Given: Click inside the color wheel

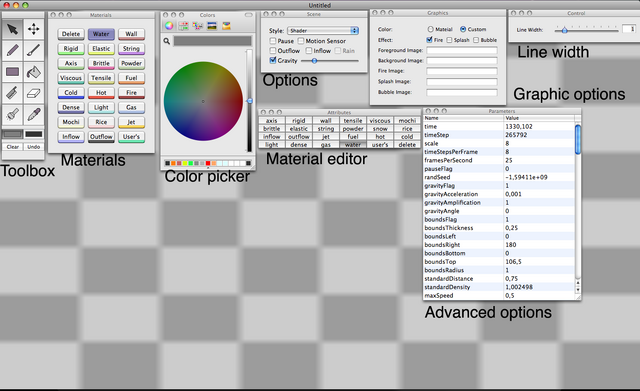Looking at the screenshot, I should [x=203, y=101].
